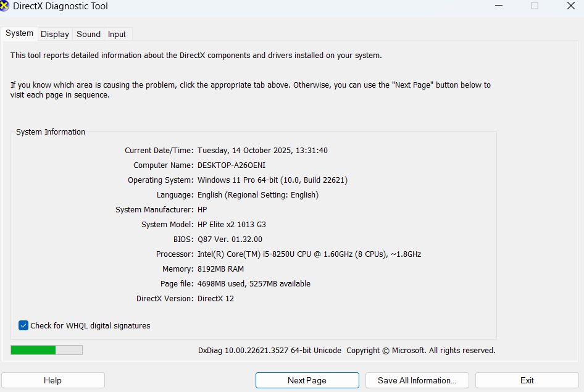The image size is (584, 392).
Task: Click the Windows 11 Pro operating system value
Action: coord(272,180)
